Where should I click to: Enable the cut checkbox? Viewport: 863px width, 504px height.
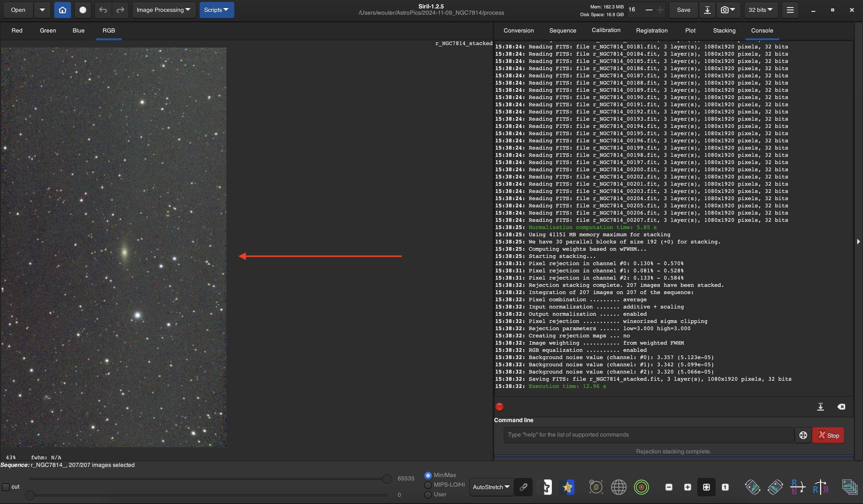[x=6, y=486]
